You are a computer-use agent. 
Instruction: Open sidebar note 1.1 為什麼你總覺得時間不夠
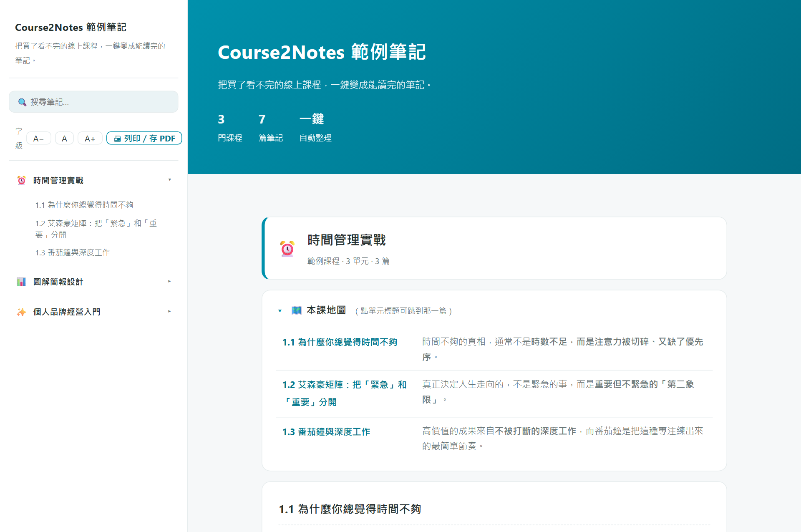(84, 205)
